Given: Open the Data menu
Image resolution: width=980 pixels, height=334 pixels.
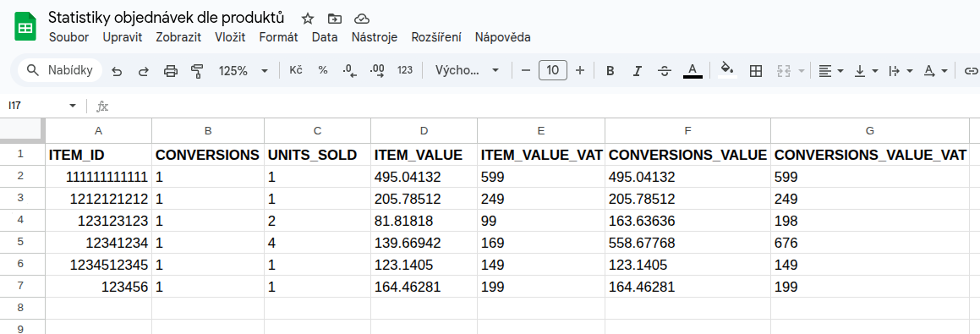Looking at the screenshot, I should tap(325, 37).
